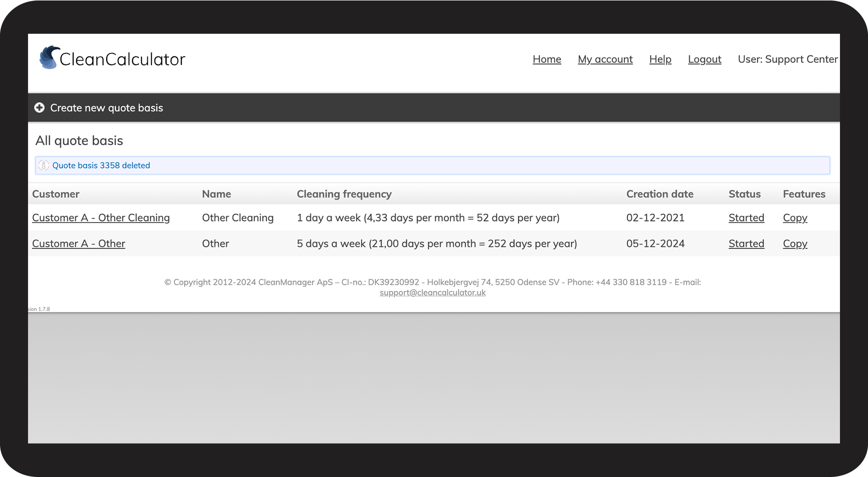Screen dimensions: 868x477
Task: Click the Customer column header
Action: 56,194
